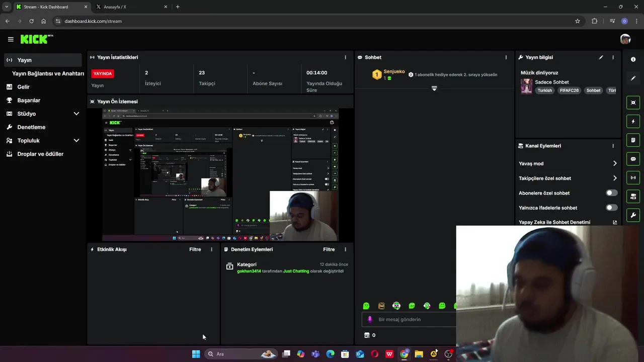Open external link icon for Yapay Zeka Sohbet Denetimi
The width and height of the screenshot is (644, 362).
[615, 222]
